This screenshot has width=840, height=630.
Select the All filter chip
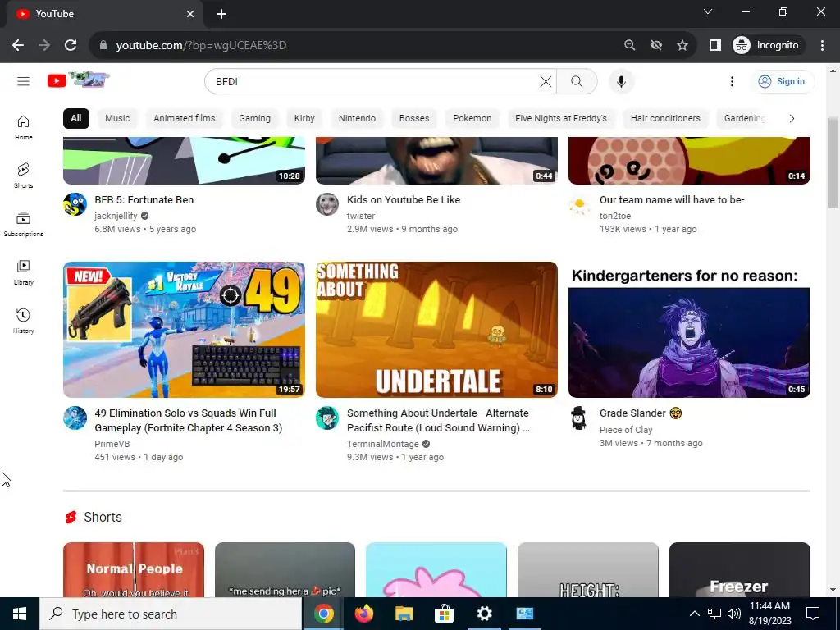(76, 118)
